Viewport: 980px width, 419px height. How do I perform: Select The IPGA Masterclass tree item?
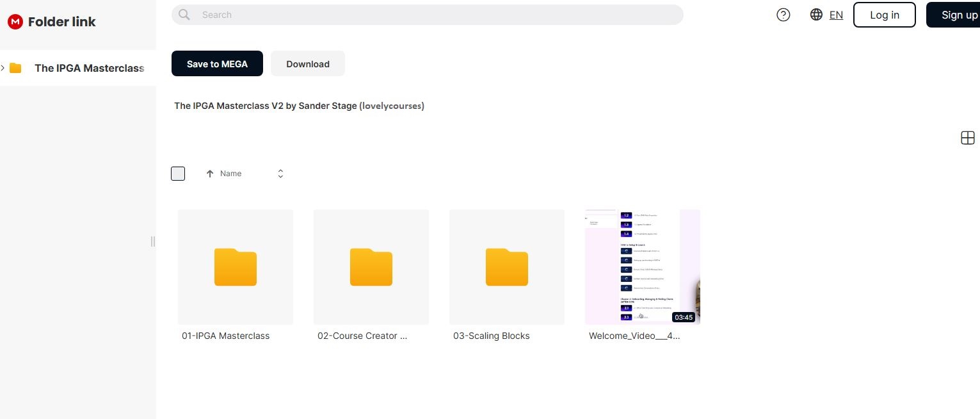[x=89, y=68]
